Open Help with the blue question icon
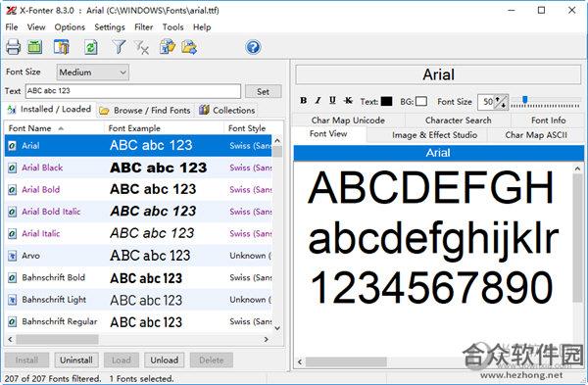Screen dimensions: 588x385 click(253, 47)
